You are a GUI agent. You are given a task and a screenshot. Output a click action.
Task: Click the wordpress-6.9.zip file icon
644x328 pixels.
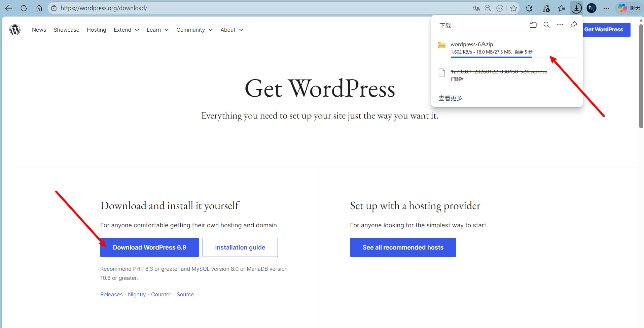coord(442,45)
